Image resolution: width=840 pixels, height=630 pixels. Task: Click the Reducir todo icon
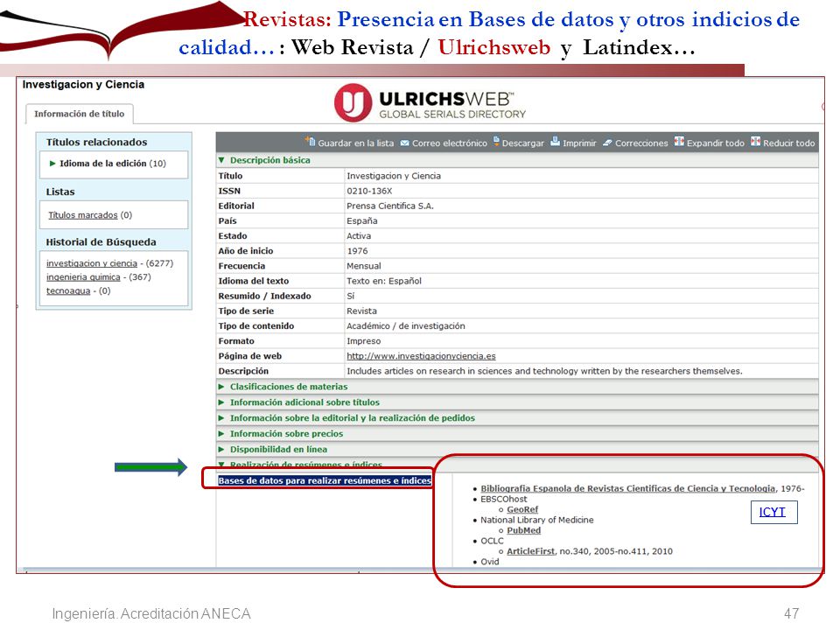click(755, 142)
